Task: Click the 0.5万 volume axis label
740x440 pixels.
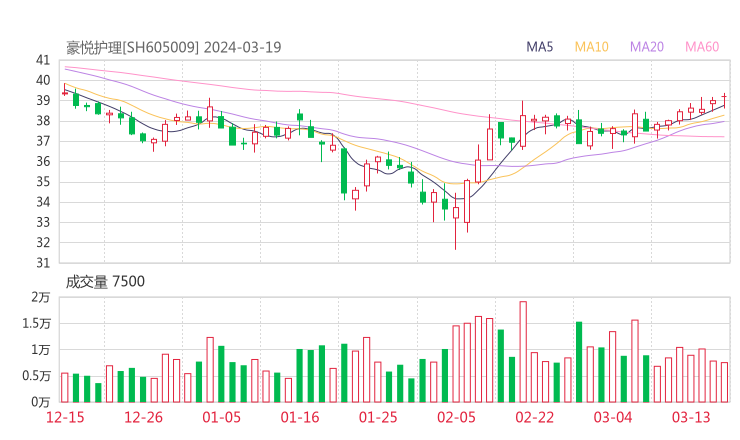Action: 36,376
